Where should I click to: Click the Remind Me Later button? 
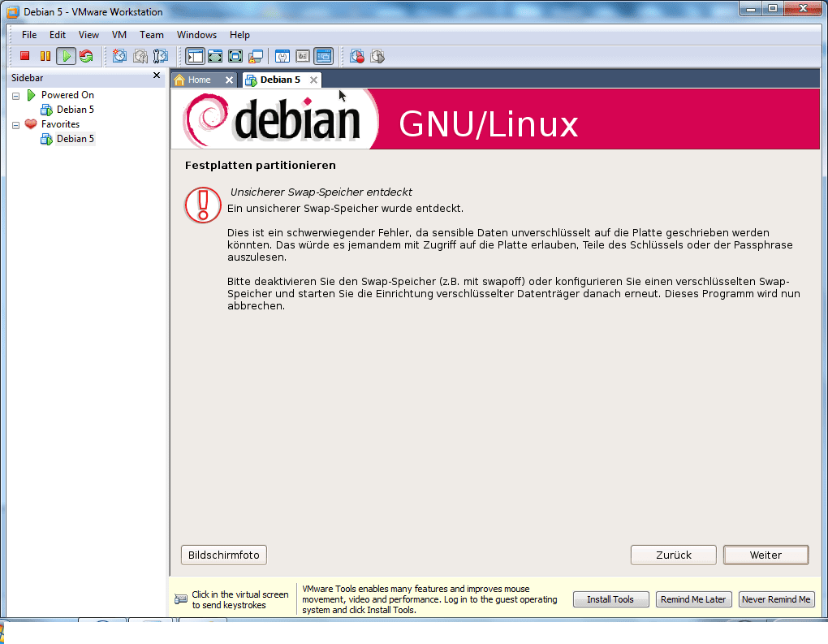pos(693,599)
